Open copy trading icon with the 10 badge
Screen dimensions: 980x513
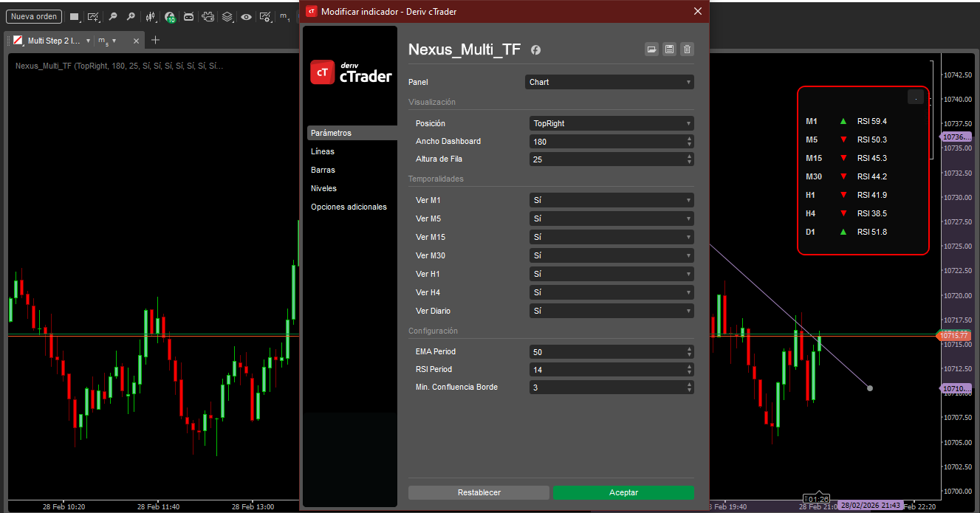[x=170, y=16]
